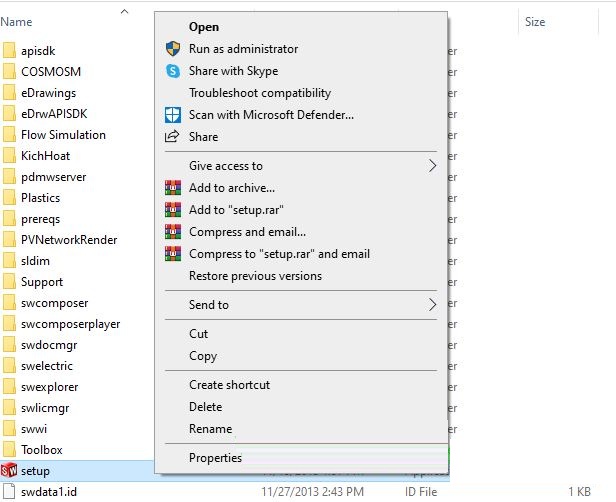Click the prereqs folder icon
Image resolution: width=616 pixels, height=502 pixels.
pyautogui.click(x=9, y=219)
